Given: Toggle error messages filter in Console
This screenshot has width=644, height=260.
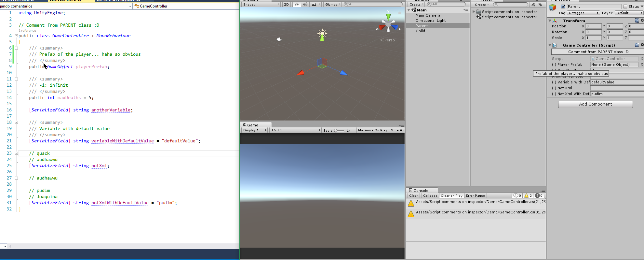Looking at the screenshot, I should click(539, 196).
